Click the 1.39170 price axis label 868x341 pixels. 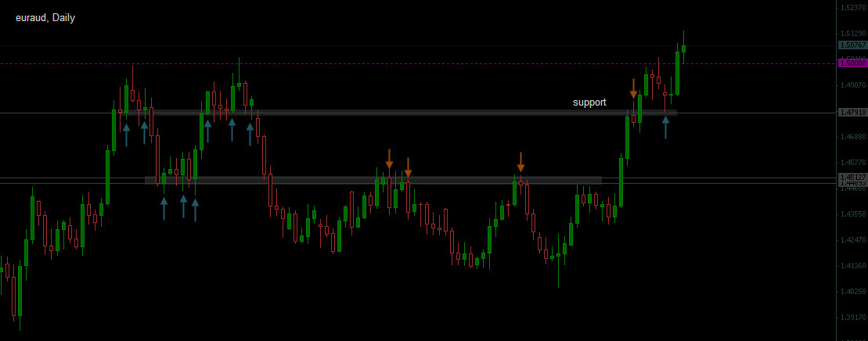click(x=853, y=318)
